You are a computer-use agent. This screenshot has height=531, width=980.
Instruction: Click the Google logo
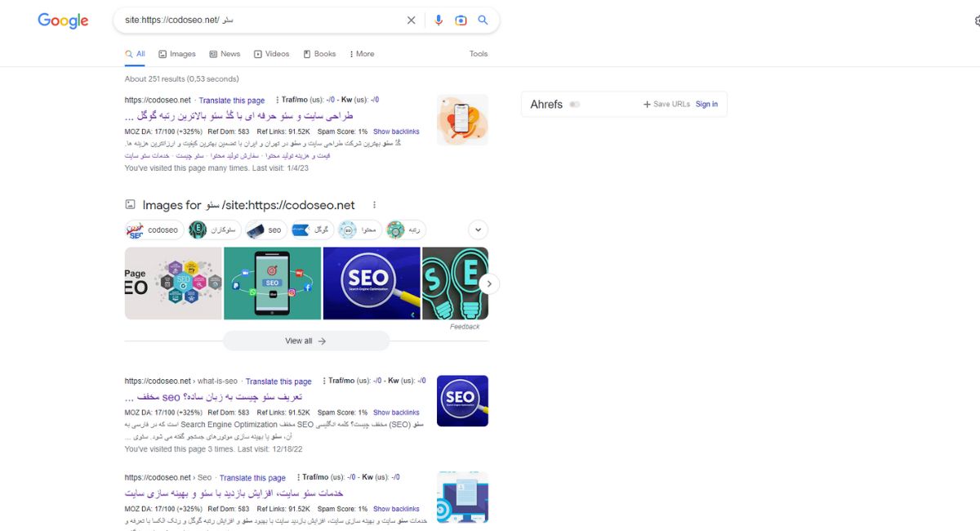63,20
